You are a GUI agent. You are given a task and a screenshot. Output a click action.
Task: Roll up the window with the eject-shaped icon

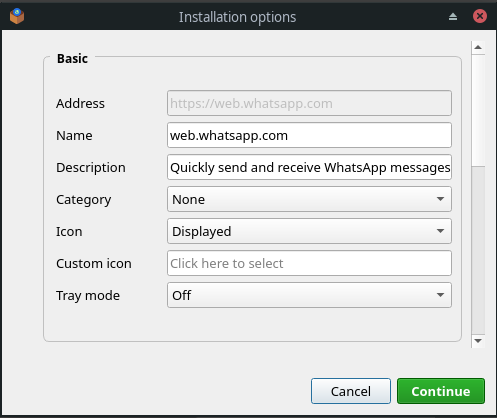(453, 16)
